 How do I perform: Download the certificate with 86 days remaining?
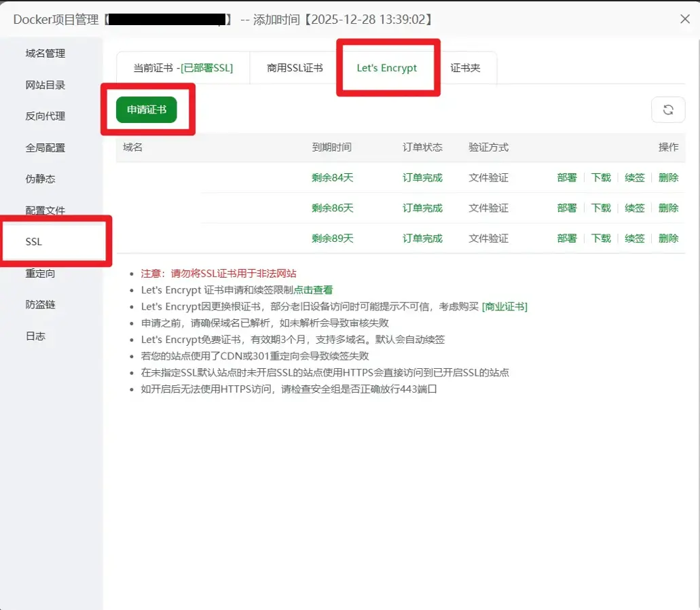[x=600, y=208]
